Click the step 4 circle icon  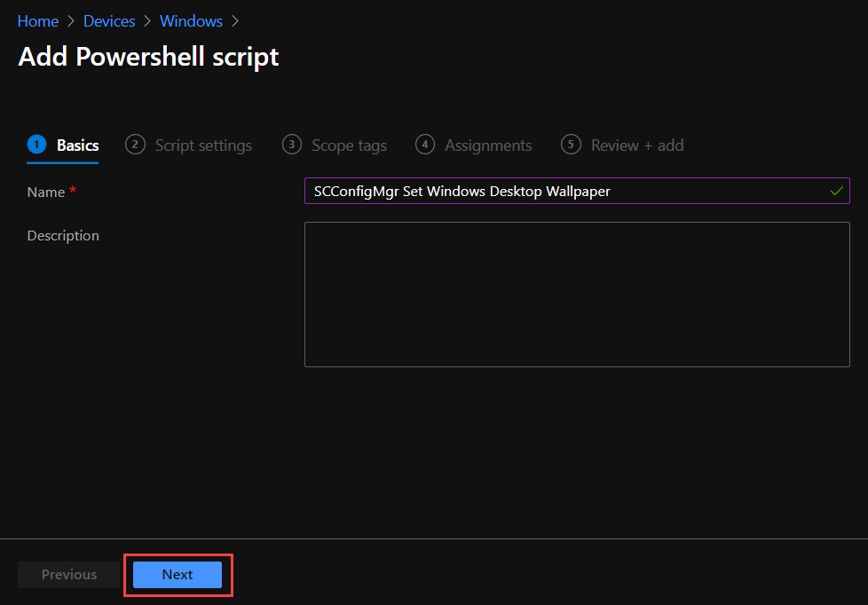pos(424,145)
